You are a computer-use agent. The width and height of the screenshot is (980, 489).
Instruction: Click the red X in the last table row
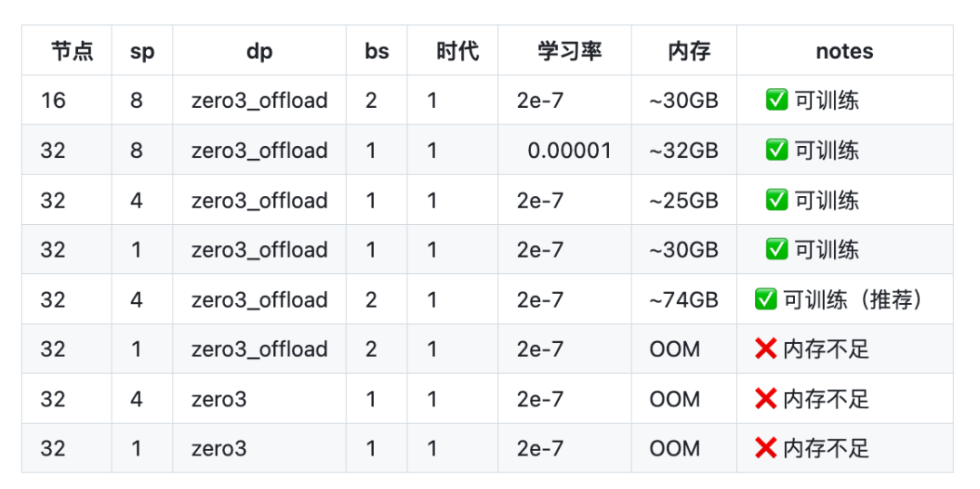point(765,448)
